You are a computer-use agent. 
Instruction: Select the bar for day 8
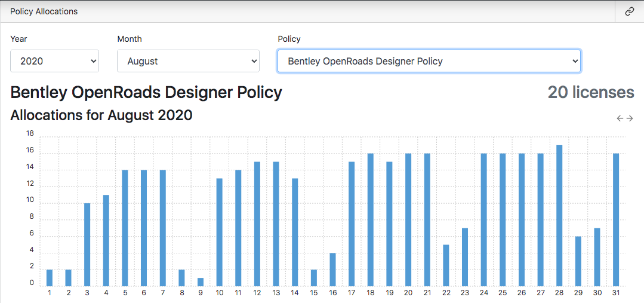click(182, 278)
